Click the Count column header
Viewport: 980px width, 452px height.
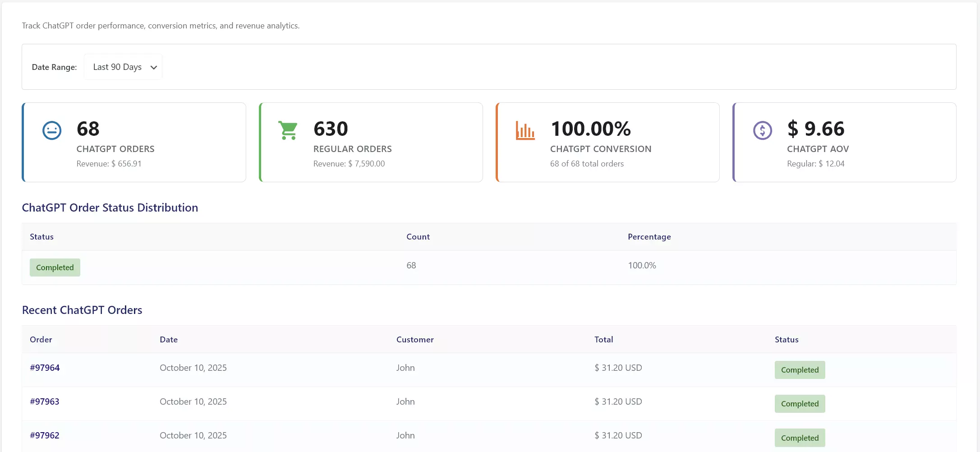(418, 237)
